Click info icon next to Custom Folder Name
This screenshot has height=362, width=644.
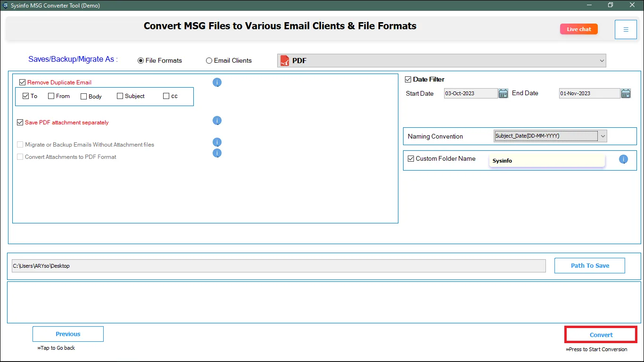(623, 160)
